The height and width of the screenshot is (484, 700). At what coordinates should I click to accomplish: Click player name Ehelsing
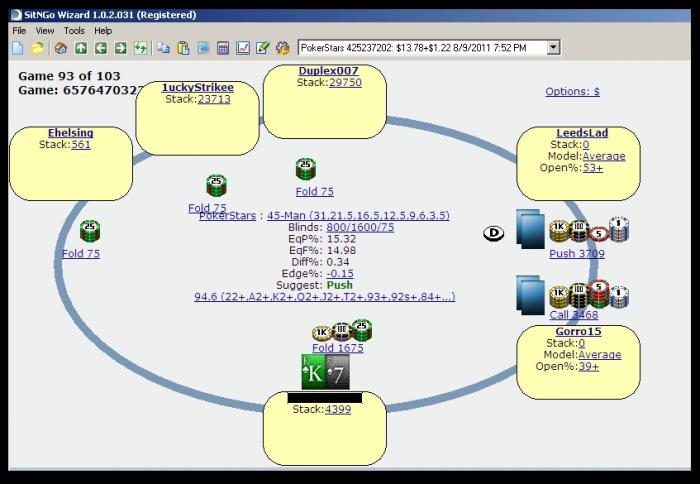(71, 133)
